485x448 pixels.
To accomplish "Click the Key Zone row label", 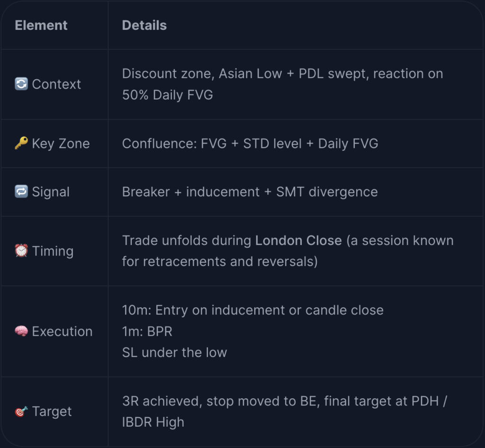I will (x=61, y=144).
